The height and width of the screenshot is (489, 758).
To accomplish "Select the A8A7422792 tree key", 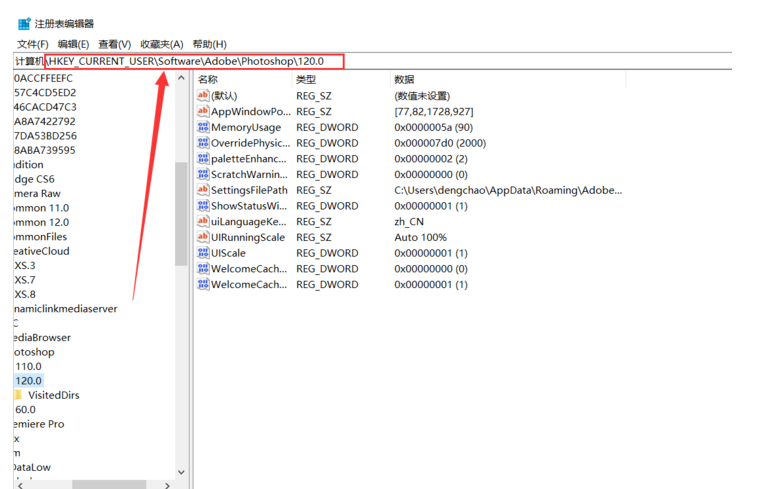I will click(45, 121).
